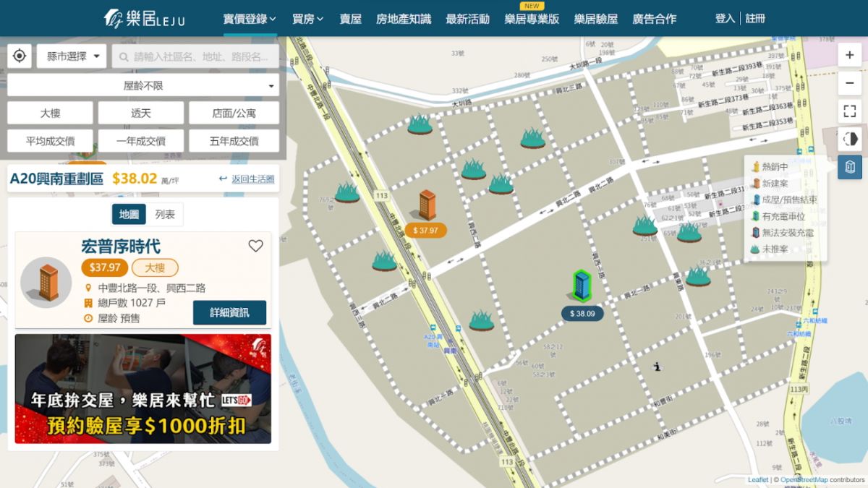Click 熱銷中 legend entry
This screenshot has height=488, width=868.
770,167
